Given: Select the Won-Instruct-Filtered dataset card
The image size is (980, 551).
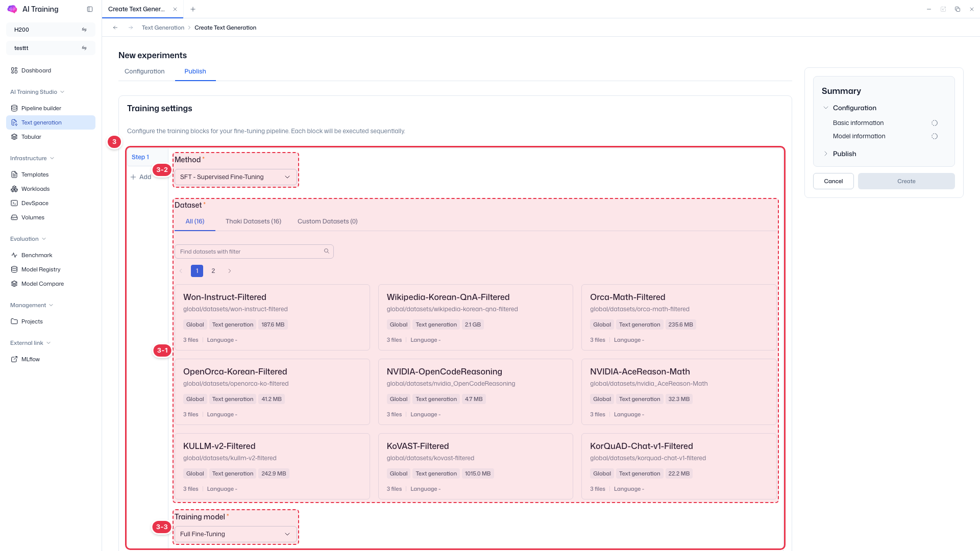Looking at the screenshot, I should pyautogui.click(x=273, y=317).
